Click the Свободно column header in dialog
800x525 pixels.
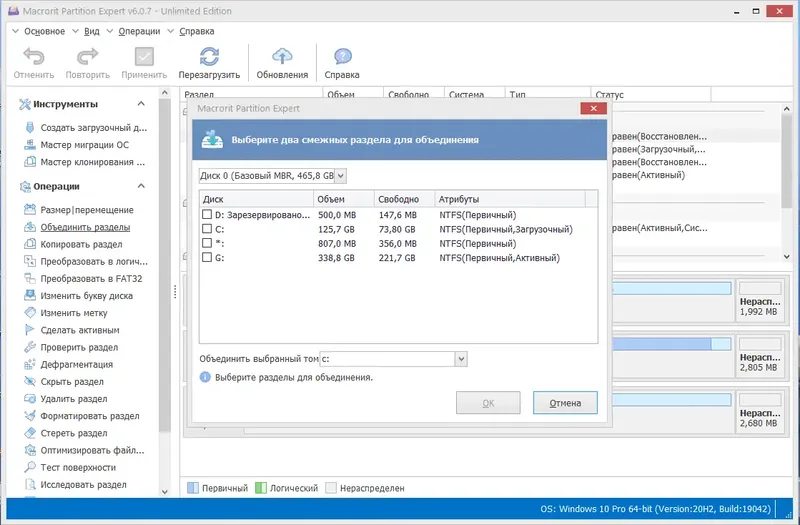(405, 199)
